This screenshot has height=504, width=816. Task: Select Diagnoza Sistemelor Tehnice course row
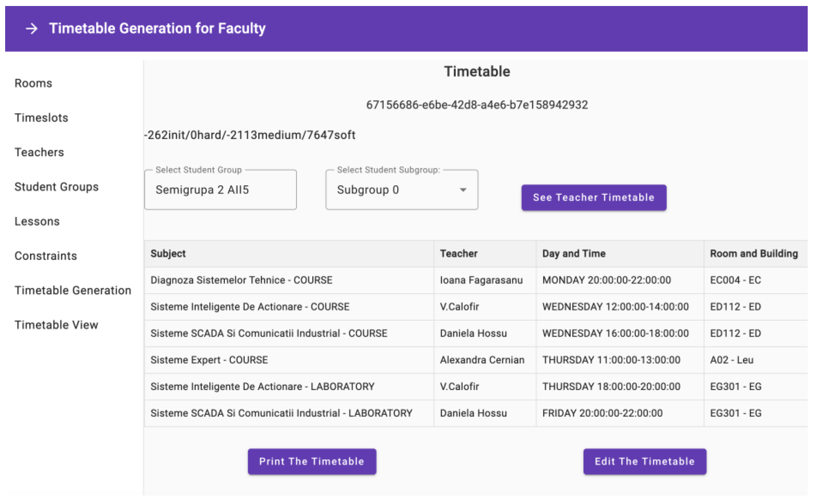click(241, 280)
